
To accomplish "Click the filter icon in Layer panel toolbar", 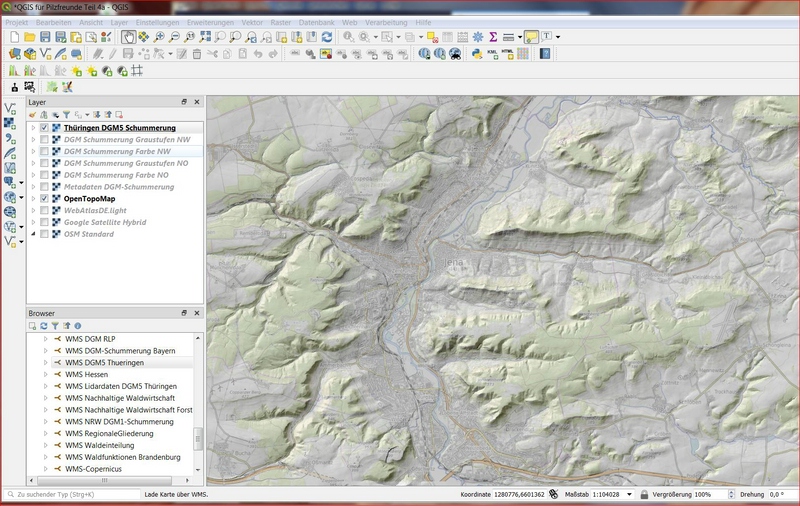I will point(67,115).
